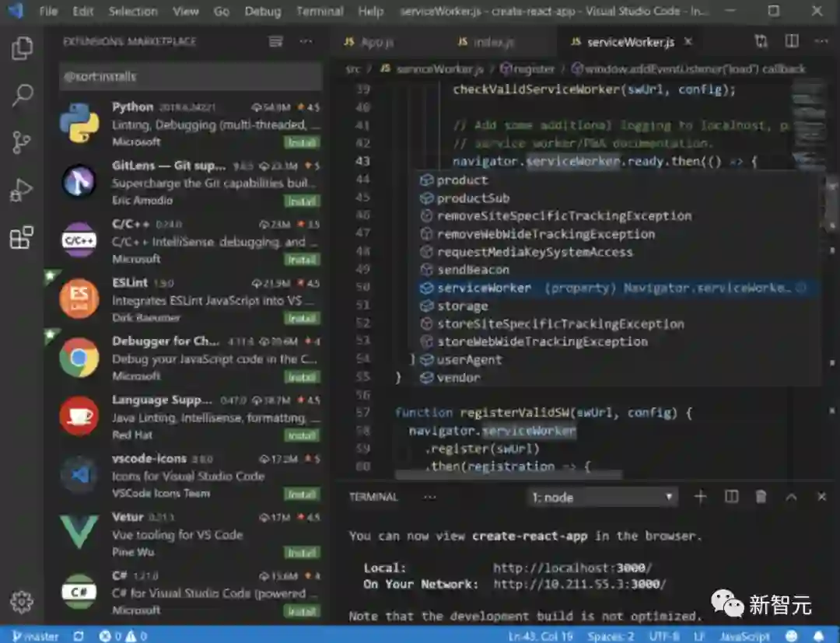
Task: Click the filter extensions list icon
Action: (276, 41)
